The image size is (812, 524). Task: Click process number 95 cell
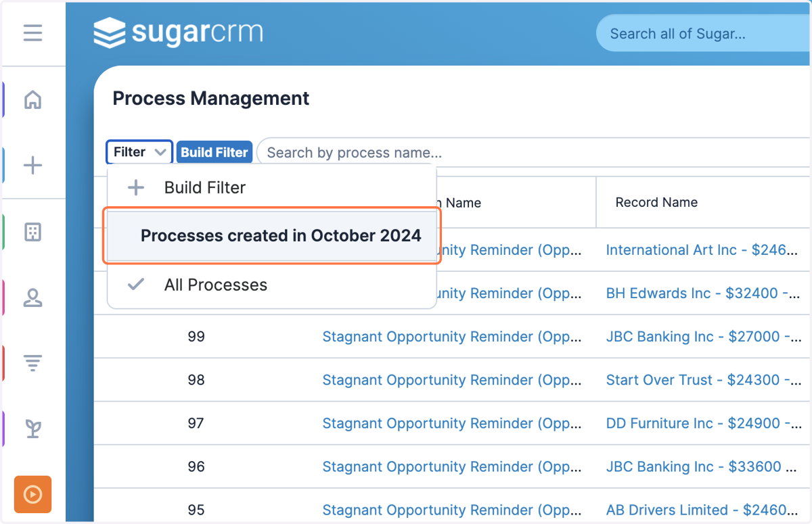(196, 510)
